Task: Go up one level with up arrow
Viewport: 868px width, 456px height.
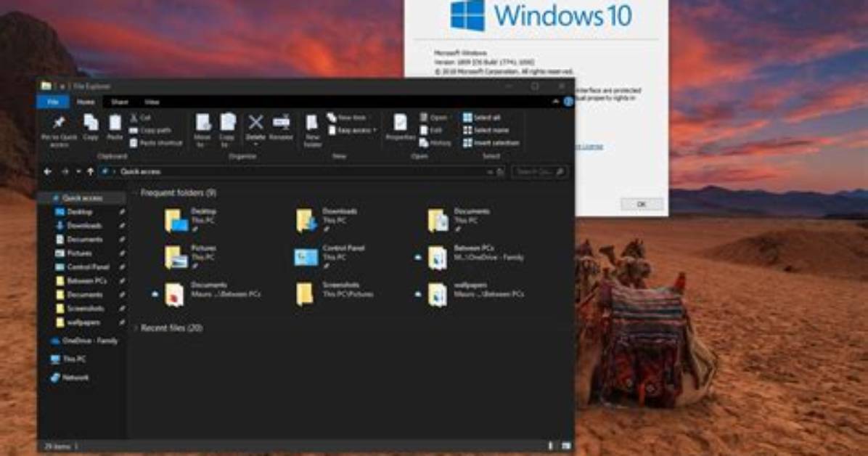Action: (90, 172)
